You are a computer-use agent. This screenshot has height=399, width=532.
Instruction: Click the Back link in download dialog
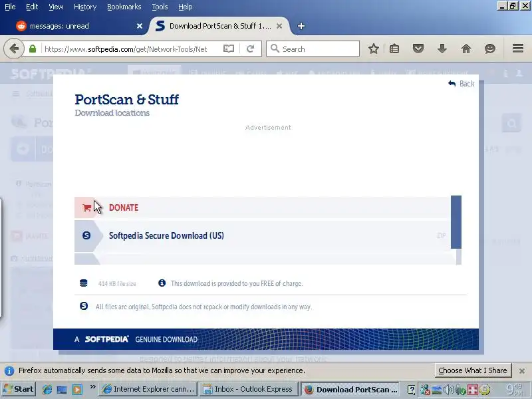pyautogui.click(x=462, y=84)
